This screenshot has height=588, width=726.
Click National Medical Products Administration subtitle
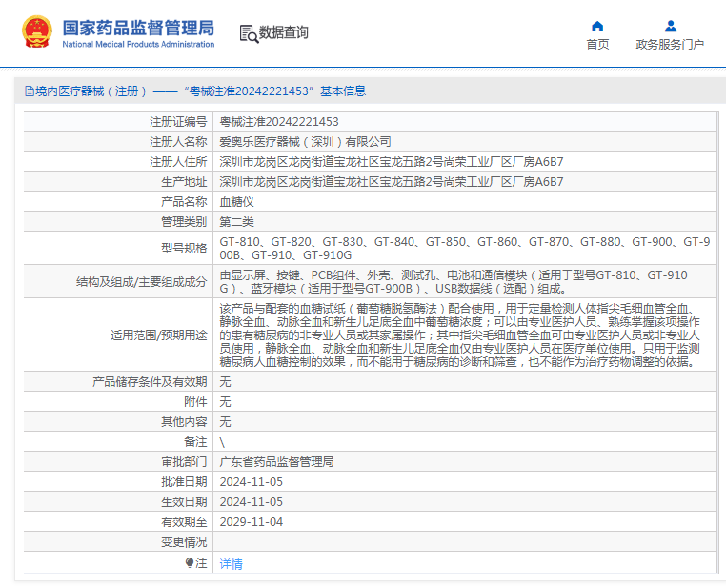[138, 44]
